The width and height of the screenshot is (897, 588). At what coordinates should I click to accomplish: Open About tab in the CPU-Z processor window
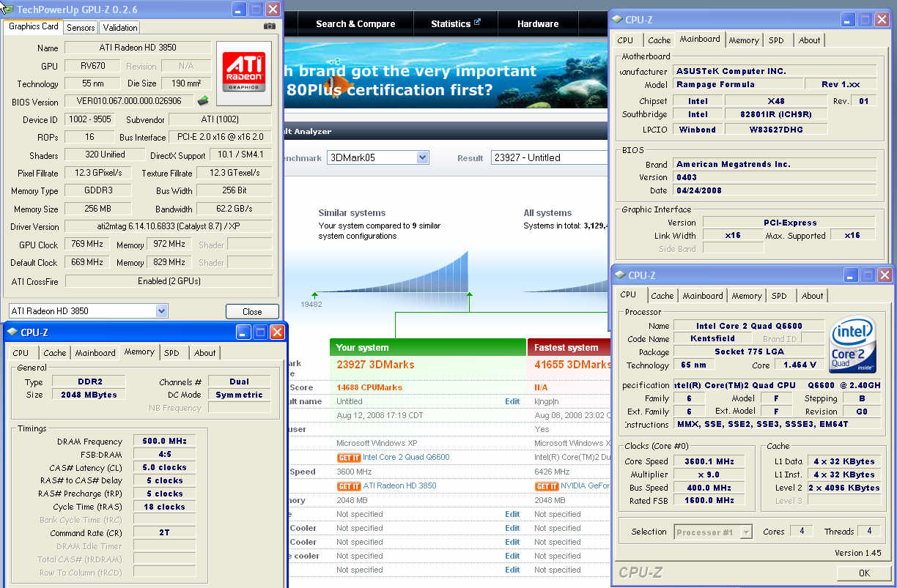(x=813, y=296)
